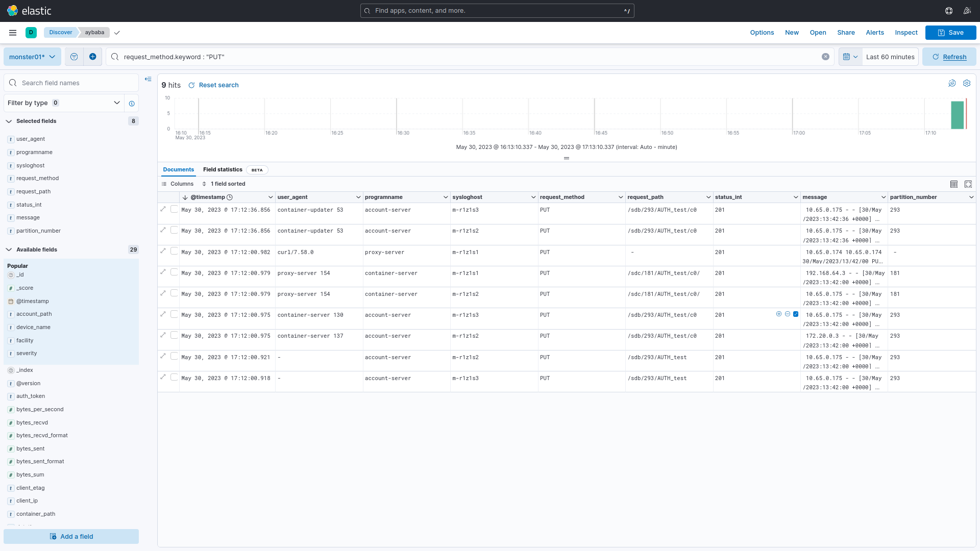Switch to the Field statistics tab
This screenshot has height=551, width=980.
point(223,170)
